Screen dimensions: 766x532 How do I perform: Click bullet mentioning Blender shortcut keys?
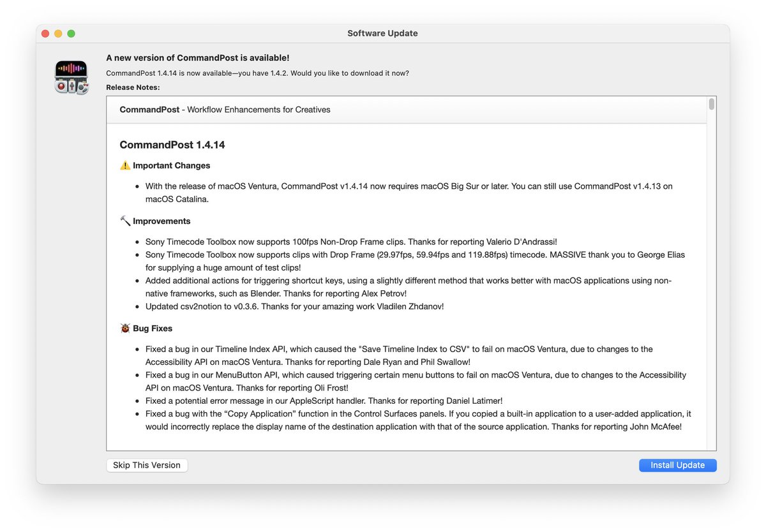[409, 287]
